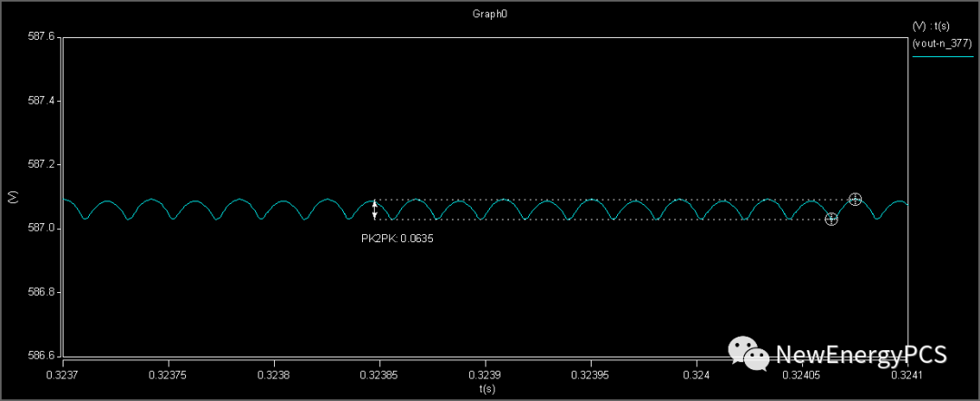Click the 587.0 y-axis tick label

coord(42,229)
